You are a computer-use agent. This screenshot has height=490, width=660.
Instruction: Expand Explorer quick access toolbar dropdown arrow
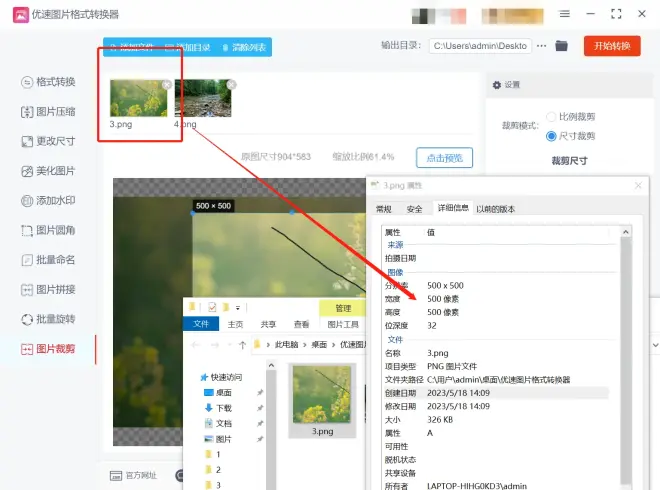(238, 308)
